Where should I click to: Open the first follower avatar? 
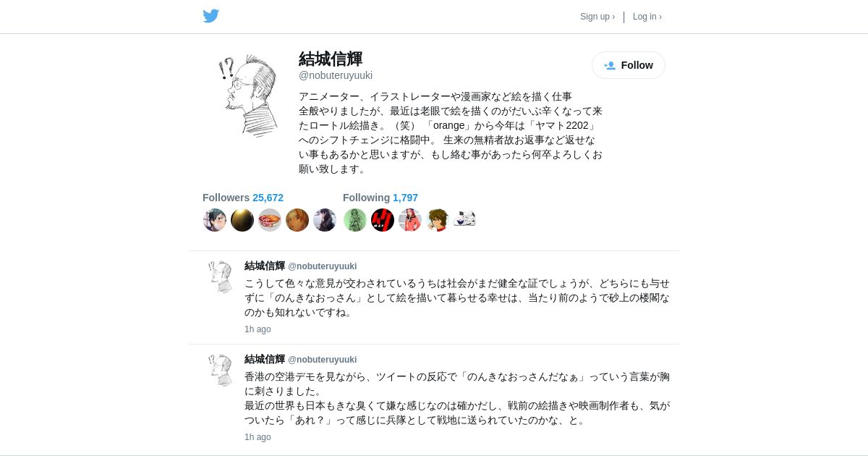[215, 220]
